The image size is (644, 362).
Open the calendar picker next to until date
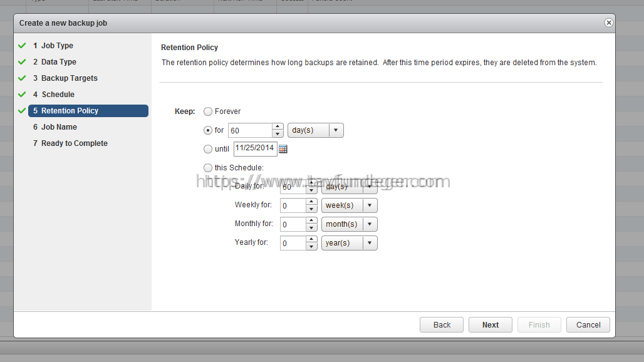pos(283,149)
